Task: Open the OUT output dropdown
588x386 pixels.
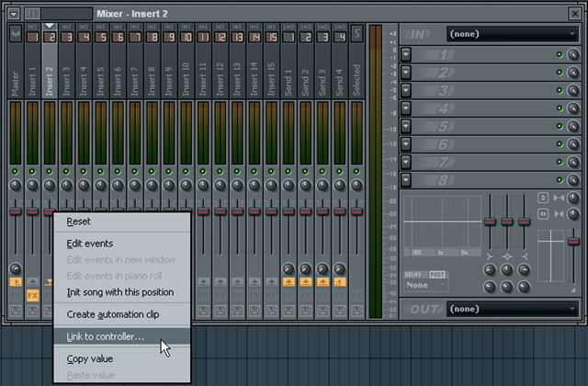Action: tap(511, 309)
